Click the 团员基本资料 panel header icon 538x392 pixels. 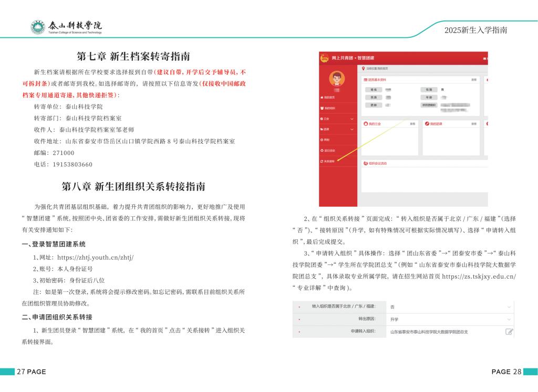click(365, 80)
